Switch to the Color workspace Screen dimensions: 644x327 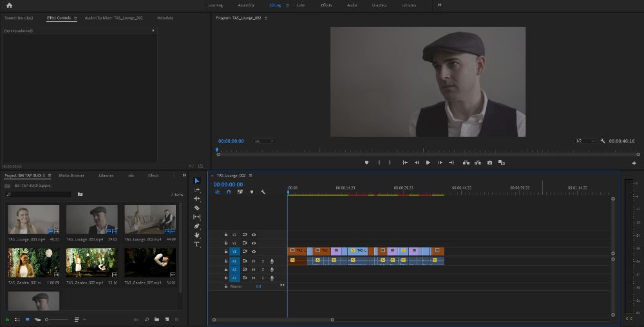[301, 5]
